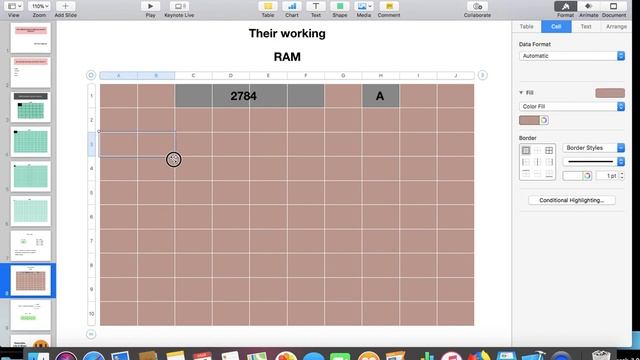Image resolution: width=640 pixels, height=360 pixels.
Task: Open the Media menu in toolbar
Action: coord(364,6)
